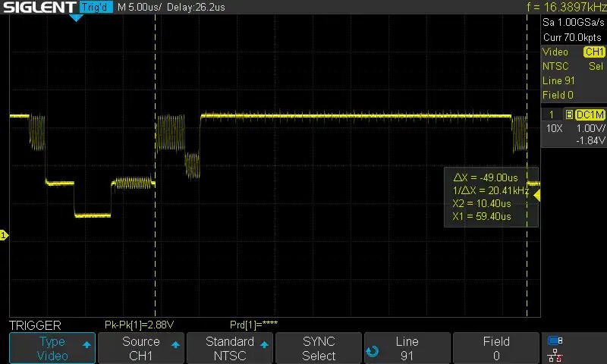Image resolution: width=607 pixels, height=364 pixels.
Task: Click the blue trigger position marker at top
Action: click(76, 17)
